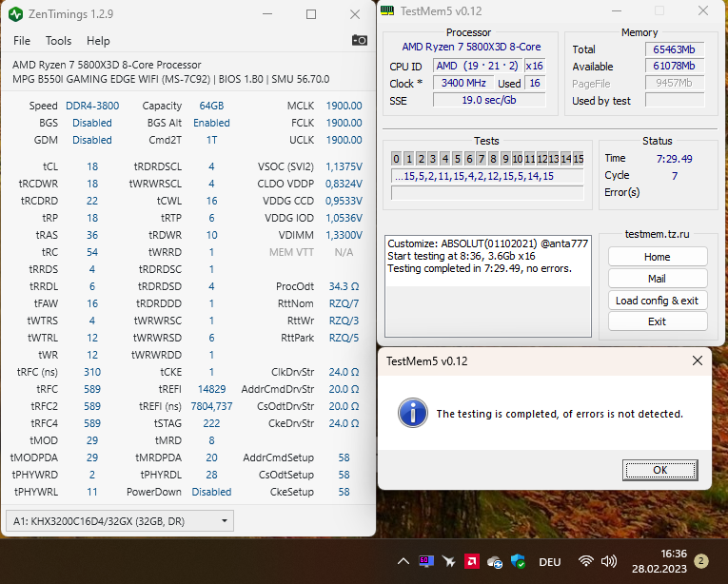Click the AMD Ryzen 7 5800X3D processor name in TestMem5
The image size is (728, 584).
click(471, 47)
